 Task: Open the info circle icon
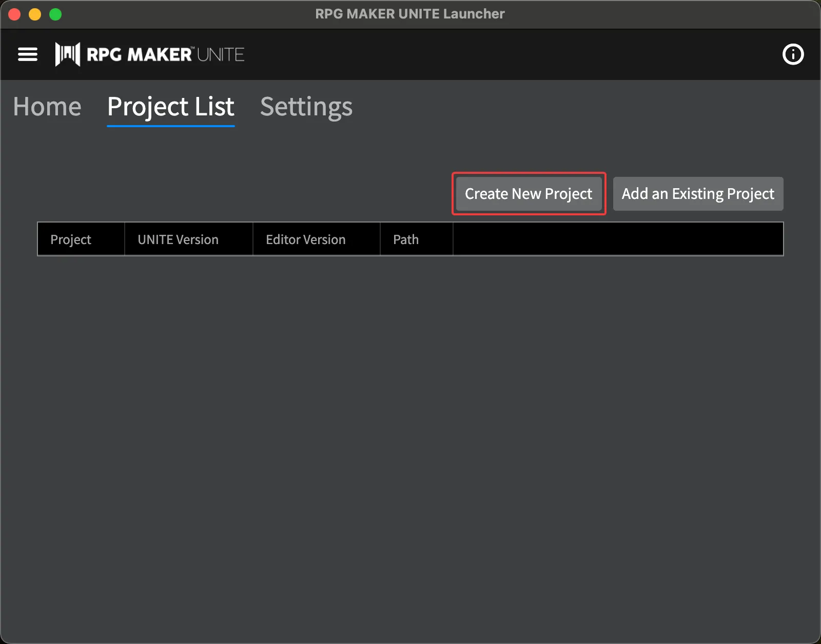click(793, 54)
